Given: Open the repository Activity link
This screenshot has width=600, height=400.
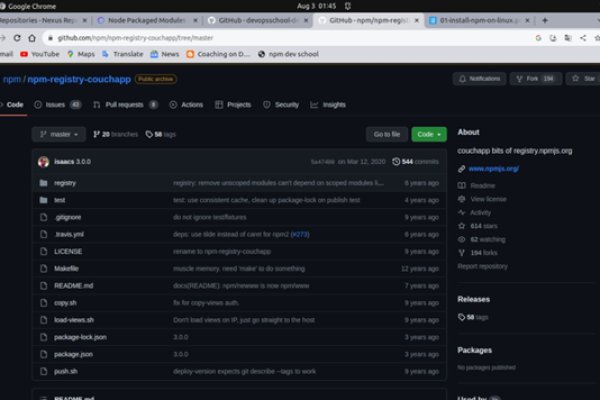Looking at the screenshot, I should pyautogui.click(x=480, y=212).
